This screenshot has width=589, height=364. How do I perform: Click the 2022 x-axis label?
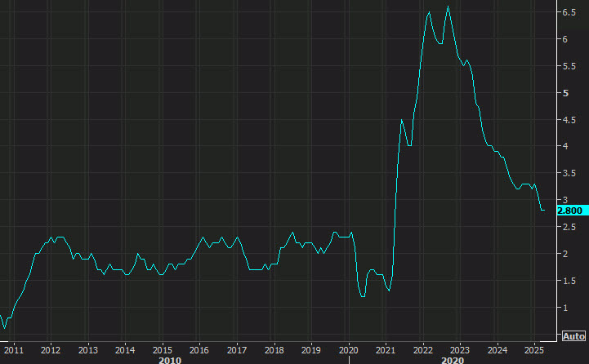[423, 350]
